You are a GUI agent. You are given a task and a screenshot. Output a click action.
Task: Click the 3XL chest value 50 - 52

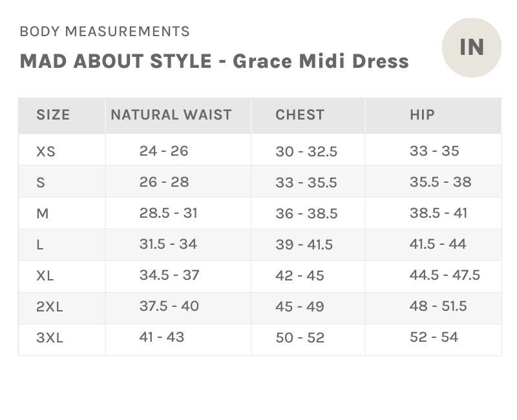(x=300, y=337)
